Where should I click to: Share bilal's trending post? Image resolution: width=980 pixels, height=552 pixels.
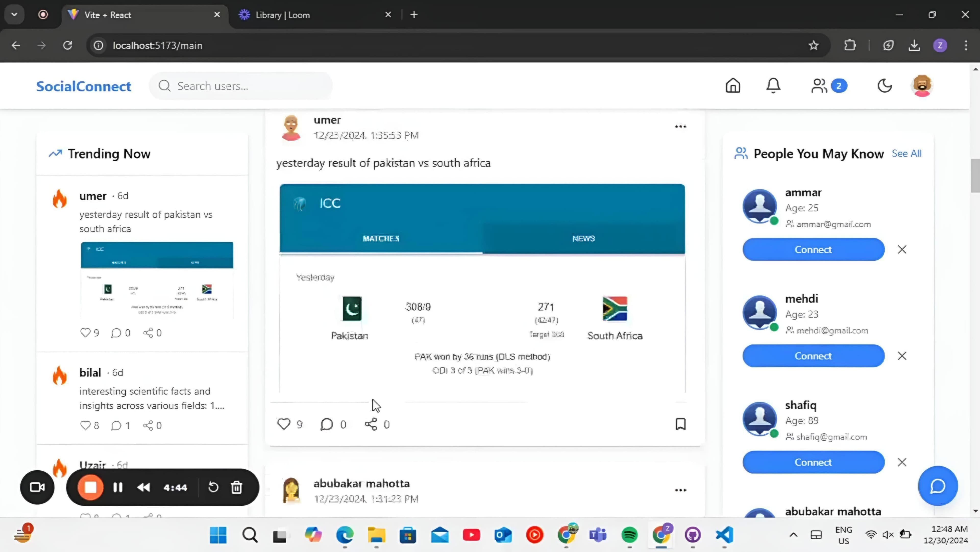pyautogui.click(x=148, y=425)
